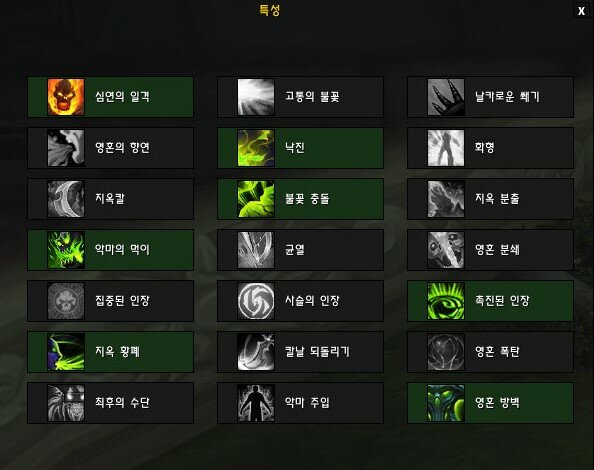
Task: Click the 칼날 되돌리기 talent label
Action: tap(317, 351)
